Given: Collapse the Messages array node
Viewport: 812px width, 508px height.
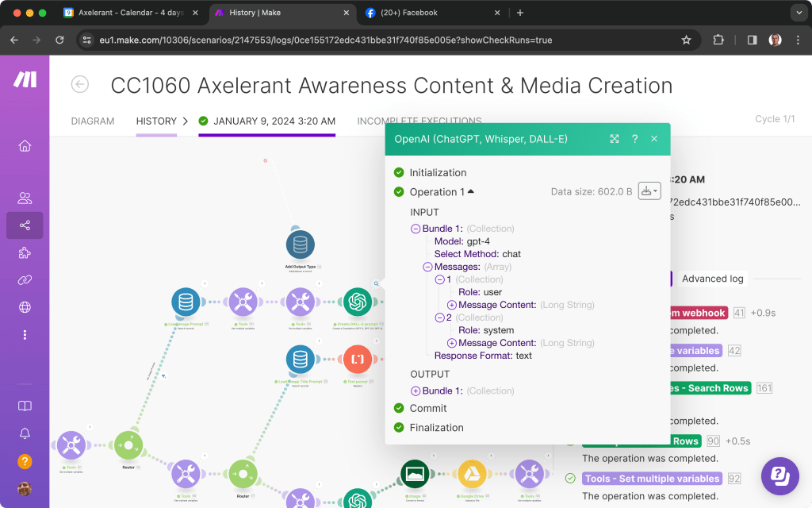Looking at the screenshot, I should [x=428, y=267].
